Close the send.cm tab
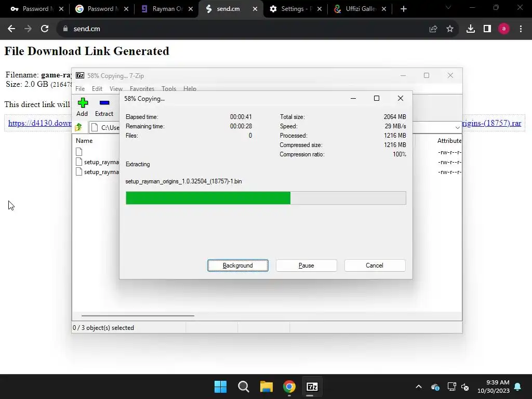The image size is (532, 399). click(x=255, y=9)
